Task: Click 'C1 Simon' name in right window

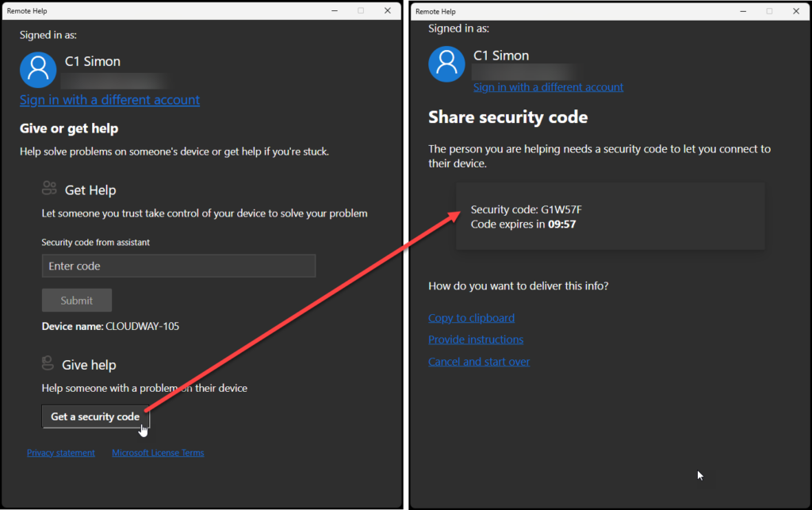Action: click(x=501, y=56)
